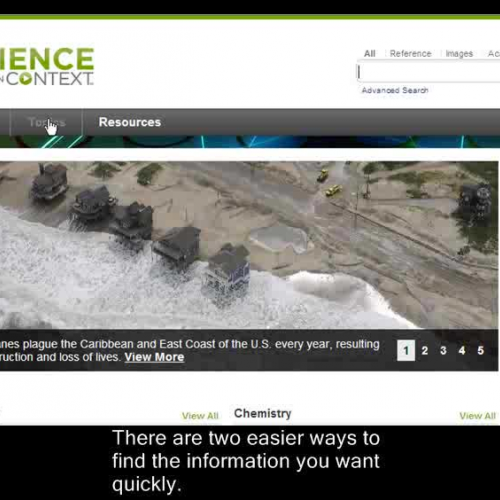Image resolution: width=500 pixels, height=500 pixels.
Task: Click View All for Chemistry section
Action: tap(477, 416)
